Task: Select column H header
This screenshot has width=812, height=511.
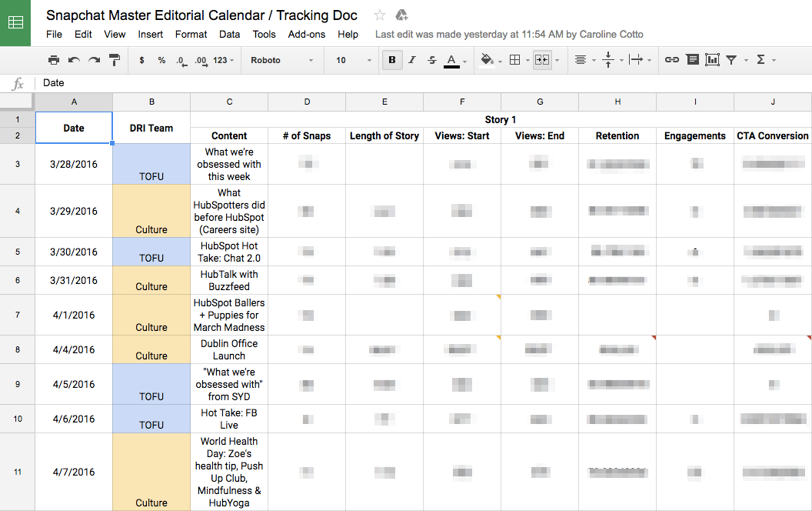Action: [x=617, y=102]
